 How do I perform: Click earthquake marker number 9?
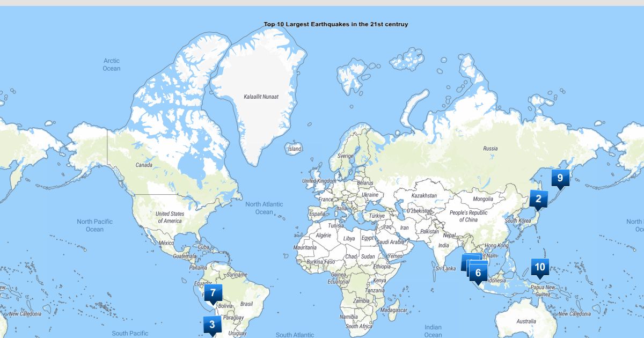(x=560, y=178)
